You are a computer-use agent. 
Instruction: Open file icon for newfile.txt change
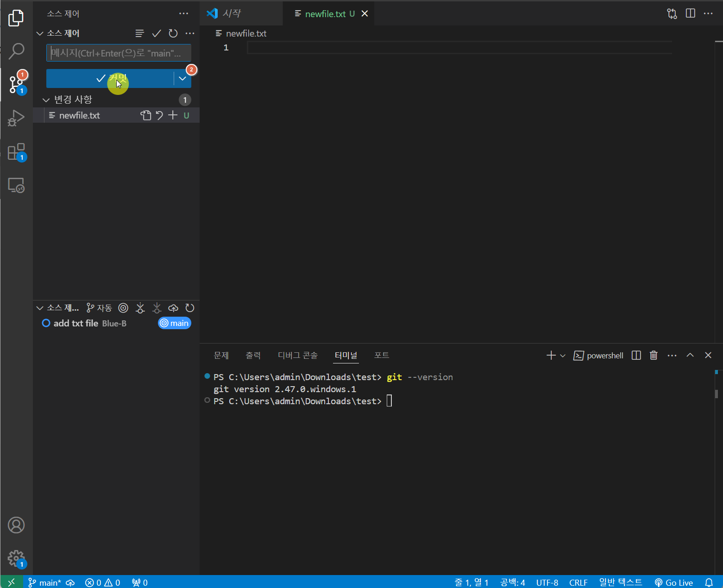click(146, 115)
